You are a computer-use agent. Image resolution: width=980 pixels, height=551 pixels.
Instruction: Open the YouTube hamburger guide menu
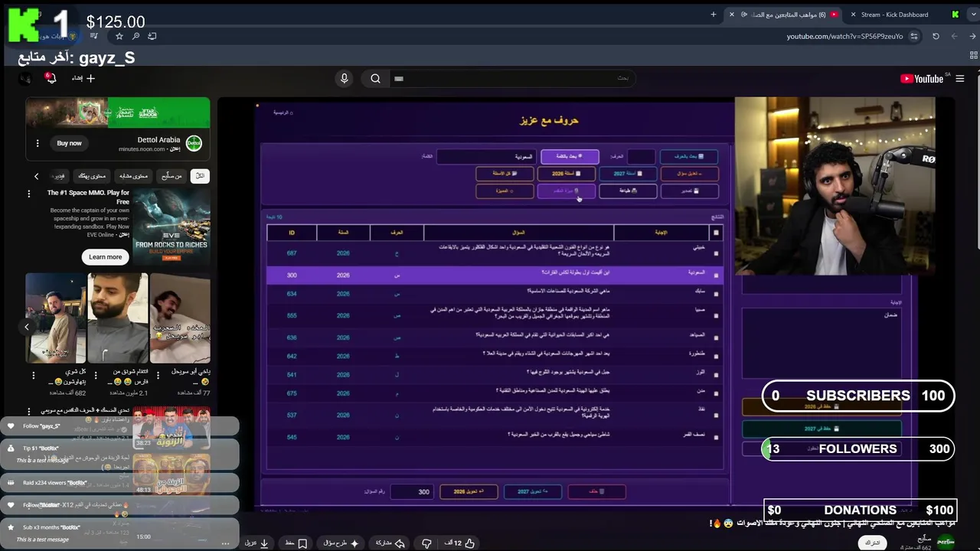click(959, 79)
